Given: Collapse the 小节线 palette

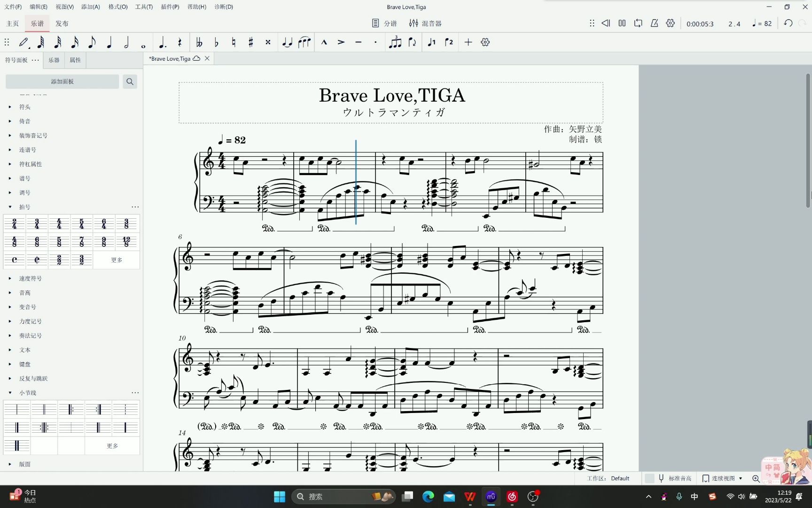Looking at the screenshot, I should pyautogui.click(x=10, y=393).
